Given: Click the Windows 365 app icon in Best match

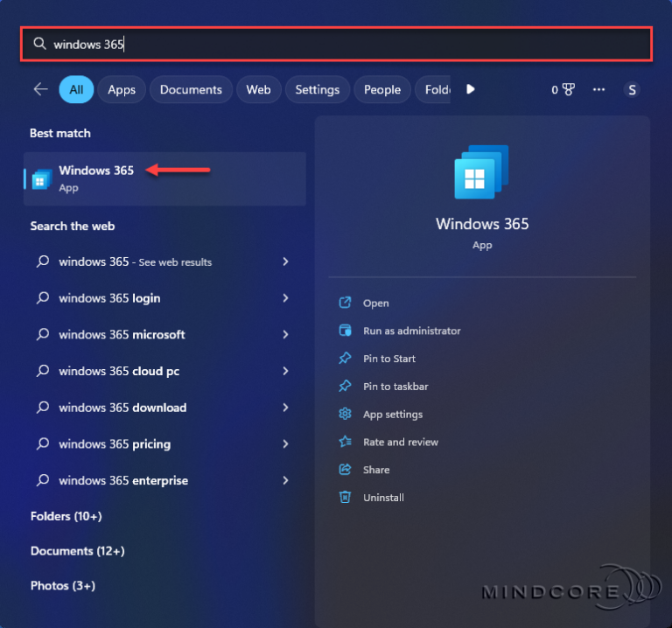Looking at the screenshot, I should click(42, 179).
